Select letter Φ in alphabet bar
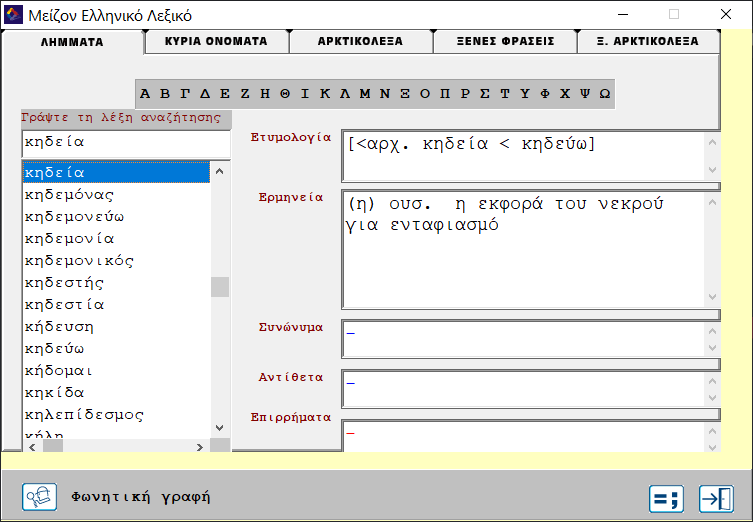The width and height of the screenshot is (753, 522). 545,94
